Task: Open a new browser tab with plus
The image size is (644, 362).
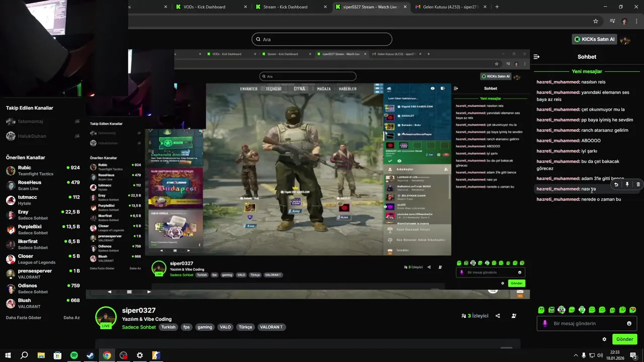Action: (x=497, y=7)
